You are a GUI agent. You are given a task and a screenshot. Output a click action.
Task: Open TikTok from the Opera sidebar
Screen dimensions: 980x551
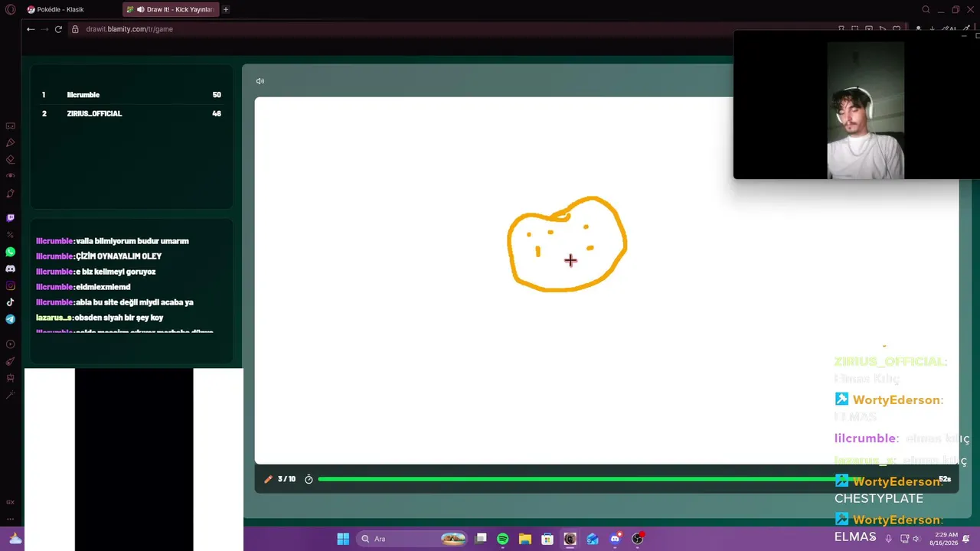click(10, 302)
